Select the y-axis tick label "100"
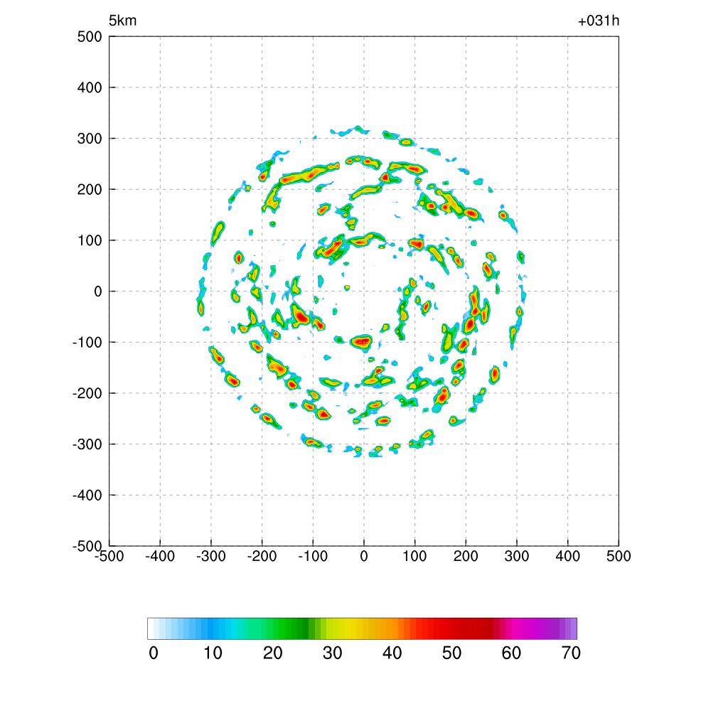The width and height of the screenshot is (728, 728). coord(90,240)
